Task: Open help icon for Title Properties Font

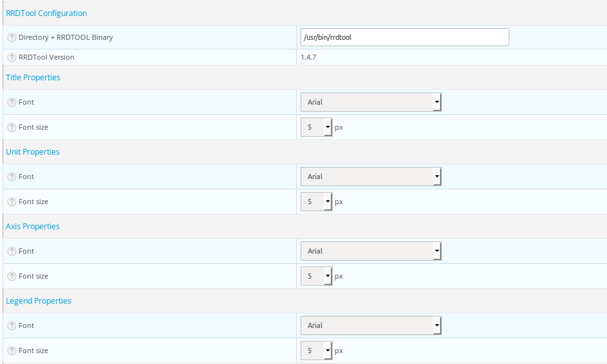Action: pos(12,102)
